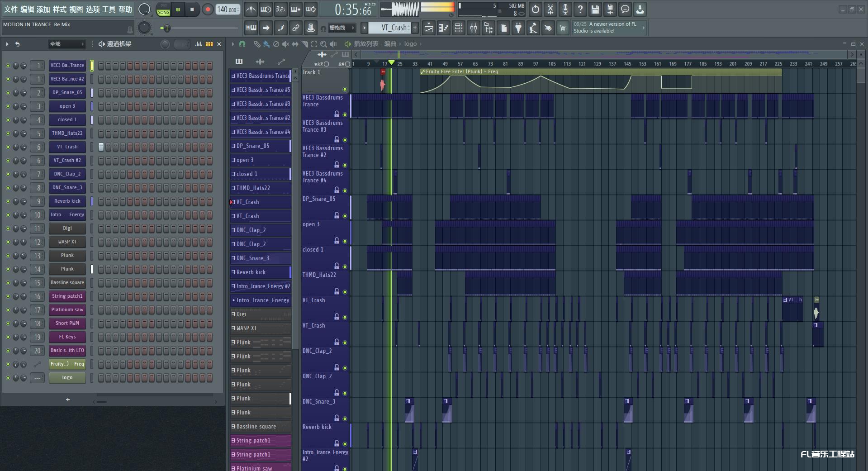Image resolution: width=868 pixels, height=471 pixels.
Task: Open the playlist view icon
Action: [x=429, y=28]
